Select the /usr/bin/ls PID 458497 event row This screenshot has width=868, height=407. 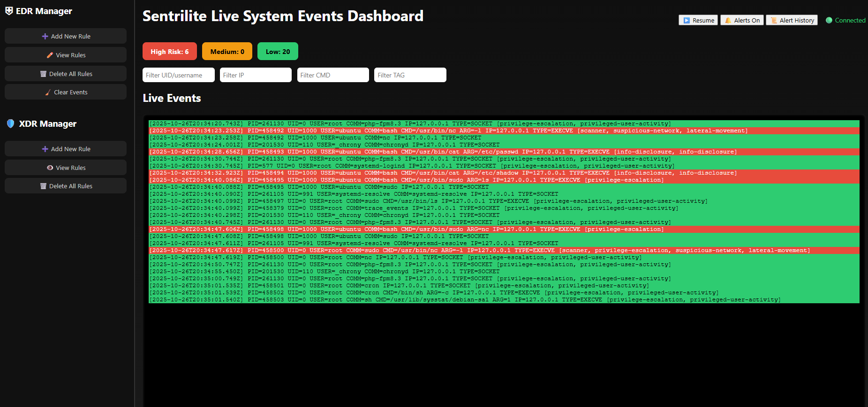[x=504, y=201]
